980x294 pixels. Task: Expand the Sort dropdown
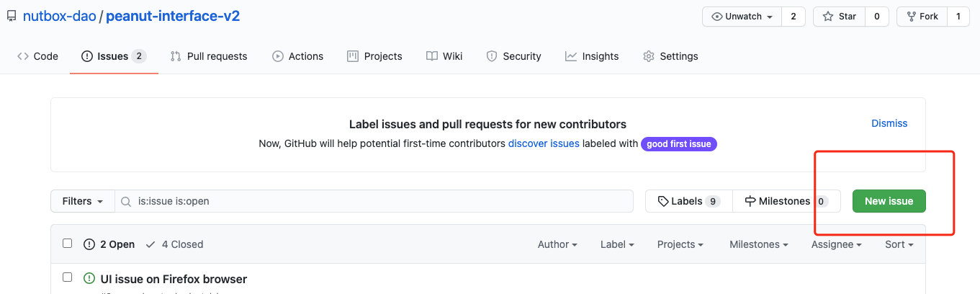point(899,244)
